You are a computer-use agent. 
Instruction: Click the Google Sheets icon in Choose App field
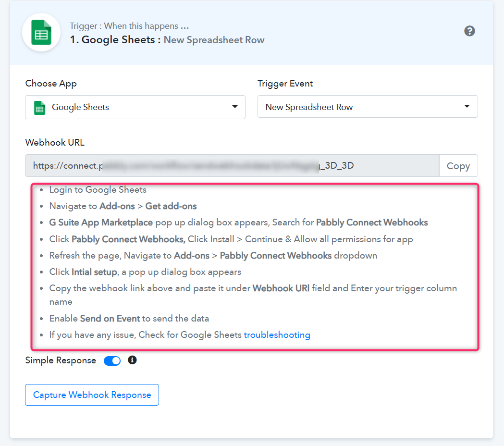click(39, 107)
